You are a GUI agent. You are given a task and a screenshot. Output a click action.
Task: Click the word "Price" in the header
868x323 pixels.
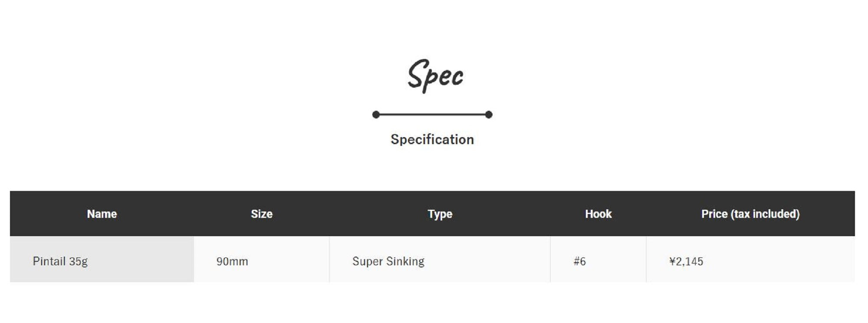click(x=714, y=214)
